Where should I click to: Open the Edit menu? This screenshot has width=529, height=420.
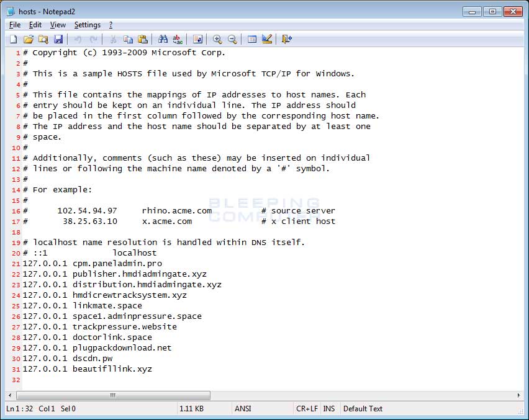coord(35,25)
